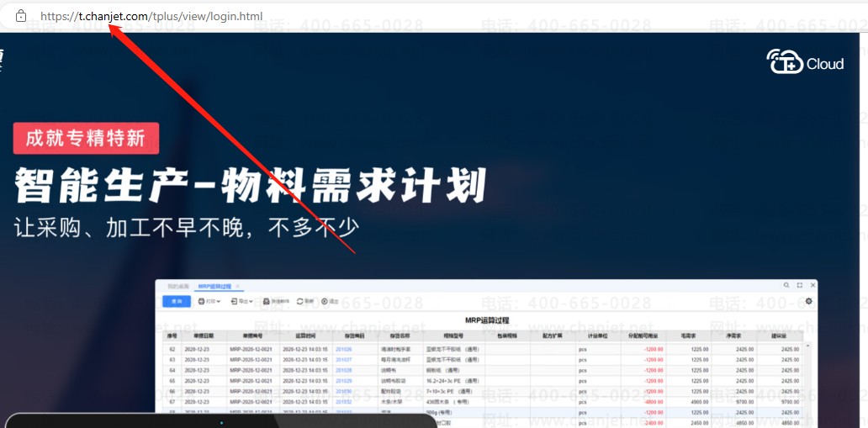This screenshot has width=868, height=428.
Task: Click the 单据编号 column header
Action: pyautogui.click(x=252, y=336)
